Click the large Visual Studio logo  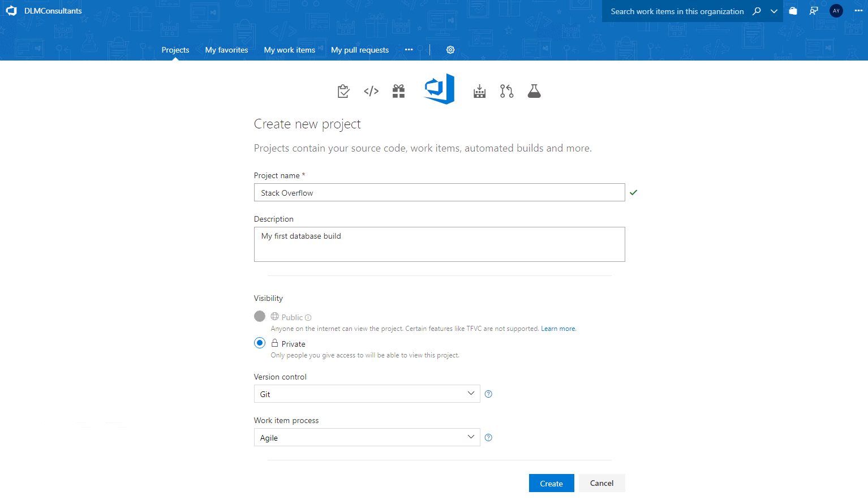pos(440,89)
